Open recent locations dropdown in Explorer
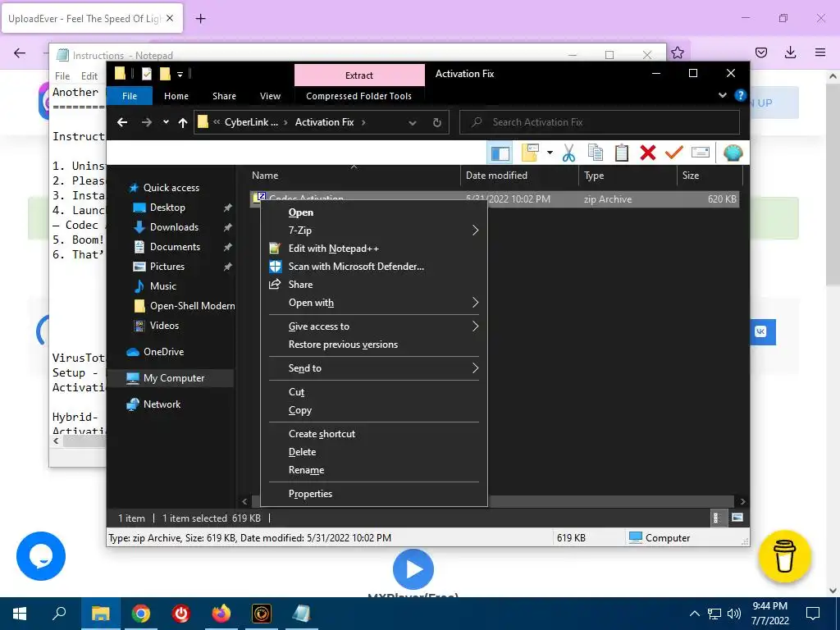Image resolution: width=840 pixels, height=630 pixels. point(166,122)
